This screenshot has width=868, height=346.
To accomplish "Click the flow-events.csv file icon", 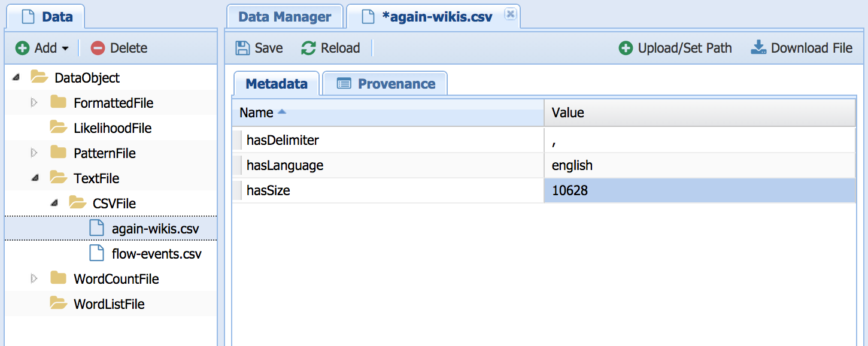I will (96, 253).
